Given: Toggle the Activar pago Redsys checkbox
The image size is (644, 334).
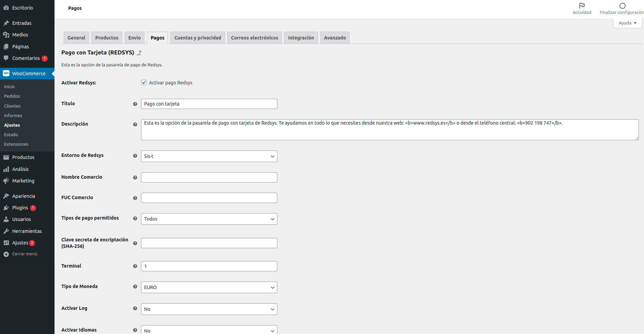Looking at the screenshot, I should pos(144,82).
